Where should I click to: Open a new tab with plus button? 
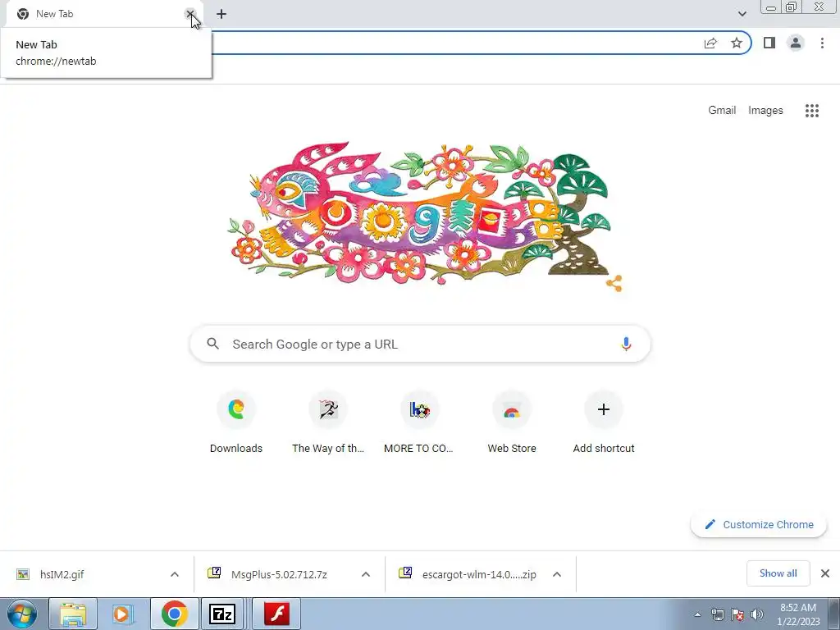[x=221, y=14]
